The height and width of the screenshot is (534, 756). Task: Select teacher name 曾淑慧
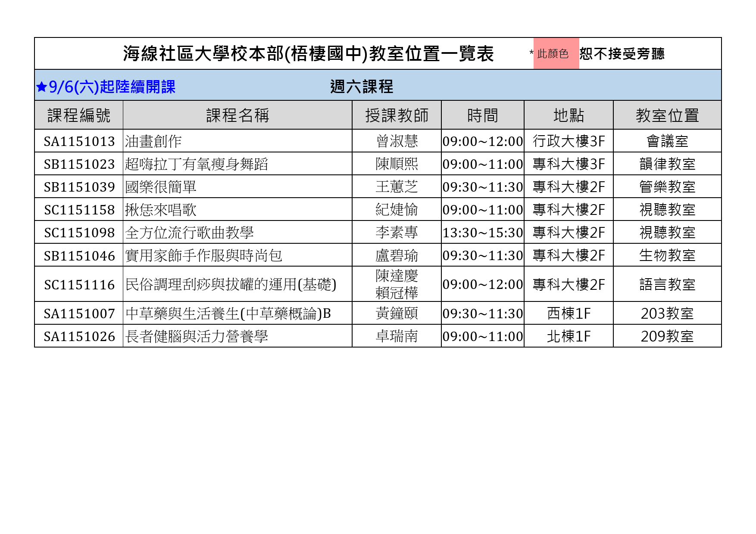click(x=397, y=141)
